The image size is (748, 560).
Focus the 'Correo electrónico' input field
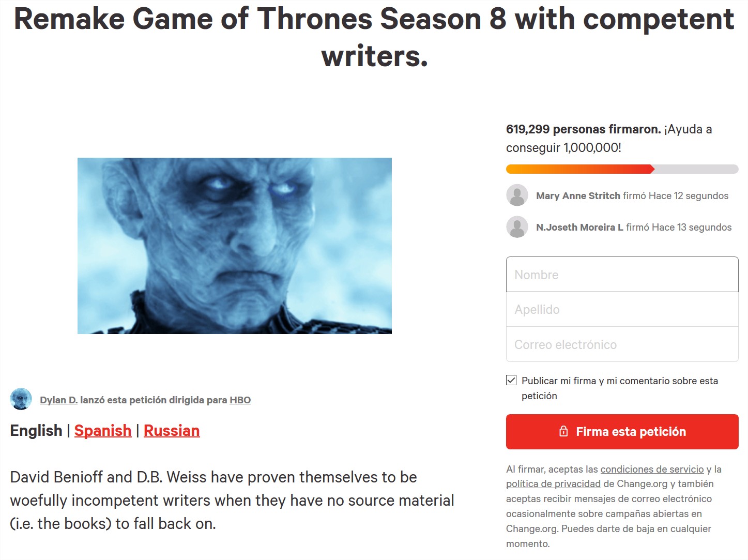coord(622,344)
